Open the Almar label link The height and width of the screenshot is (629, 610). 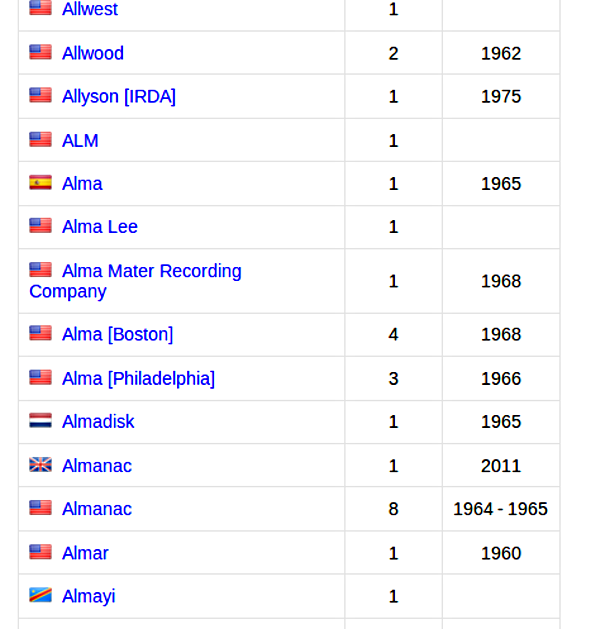pos(85,553)
